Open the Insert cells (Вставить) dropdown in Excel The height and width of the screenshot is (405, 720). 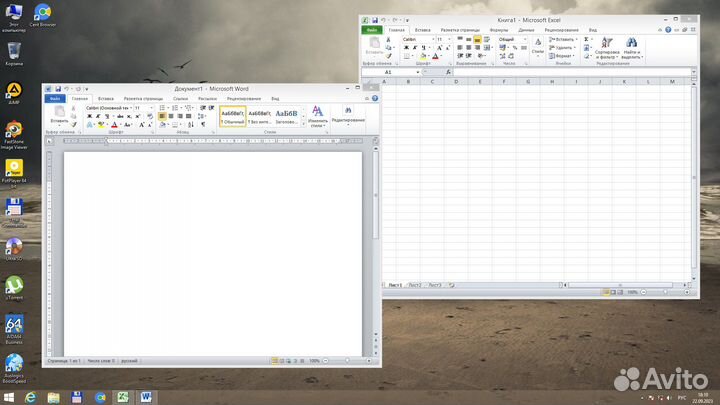pos(563,39)
